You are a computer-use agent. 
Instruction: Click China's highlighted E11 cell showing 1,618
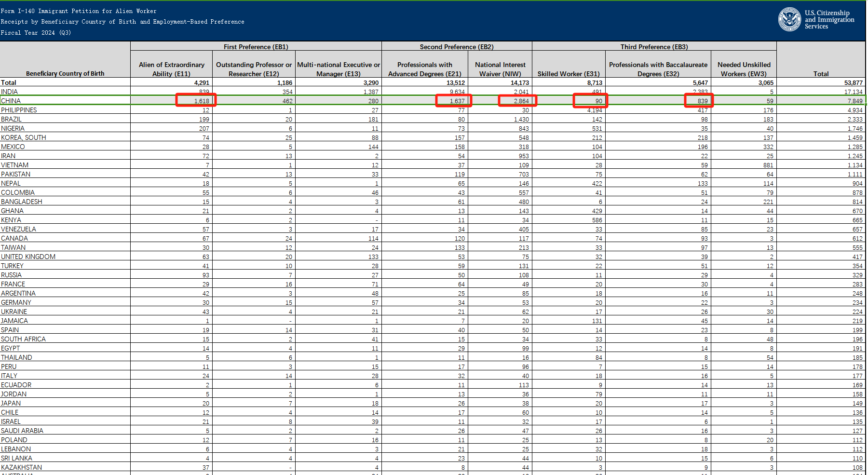196,100
